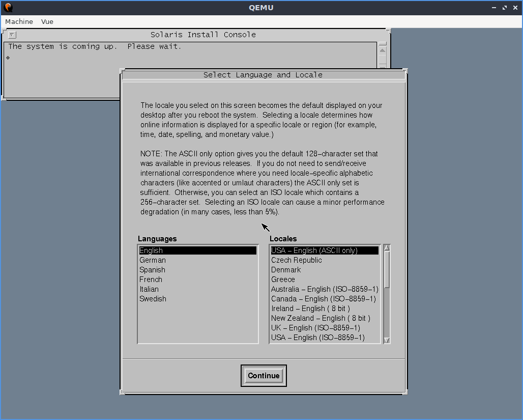Viewport: 523px width, 420px height.
Task: Close the QEMU window
Action: [x=515, y=8]
